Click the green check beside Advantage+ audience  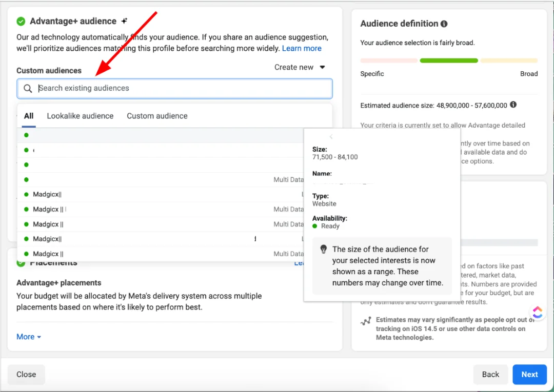[21, 22]
